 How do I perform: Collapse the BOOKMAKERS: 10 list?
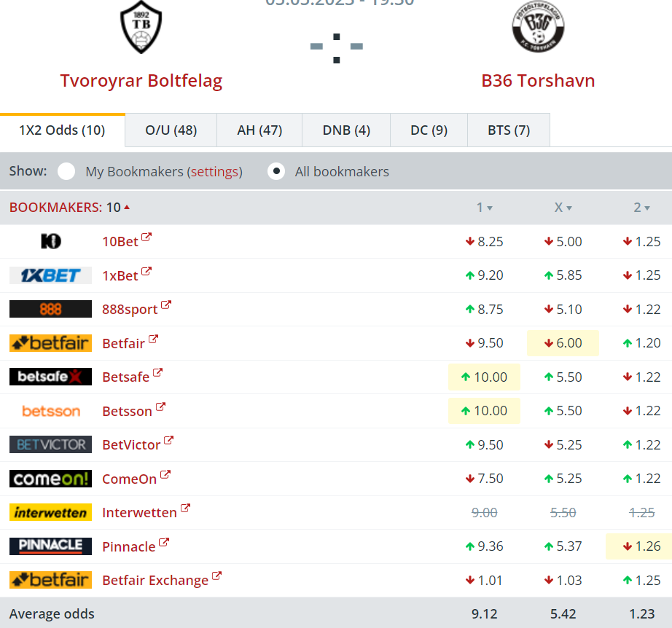pos(69,208)
